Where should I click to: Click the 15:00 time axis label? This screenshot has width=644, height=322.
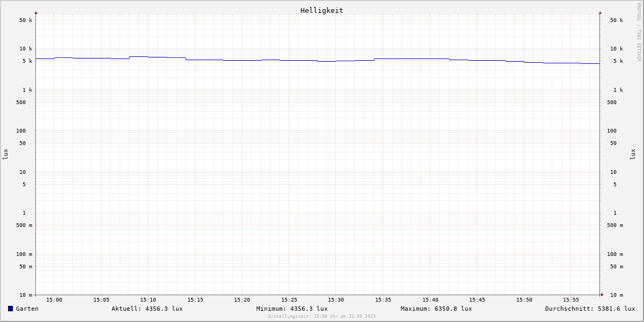click(54, 300)
